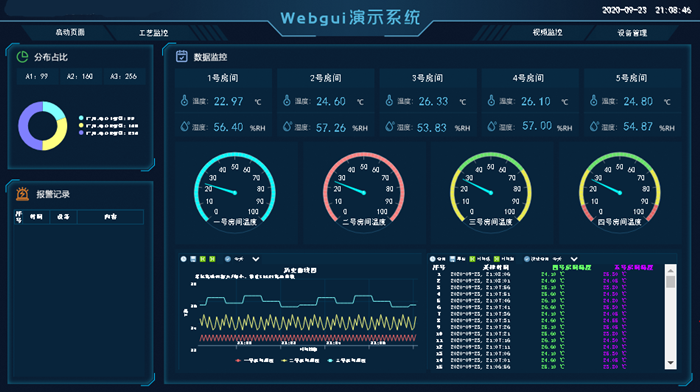Click first green Excel icon above history chart
Screen dimensions: 700x392
[203, 259]
